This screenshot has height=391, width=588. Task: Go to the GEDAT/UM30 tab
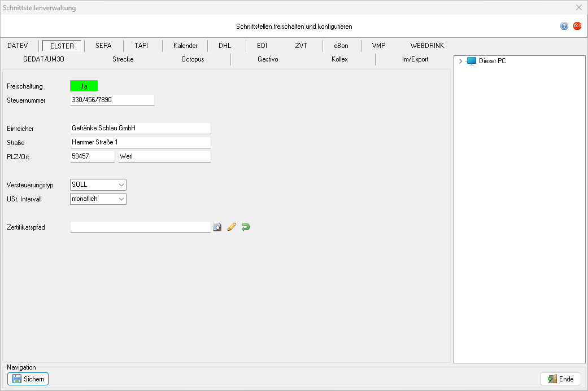pos(42,59)
